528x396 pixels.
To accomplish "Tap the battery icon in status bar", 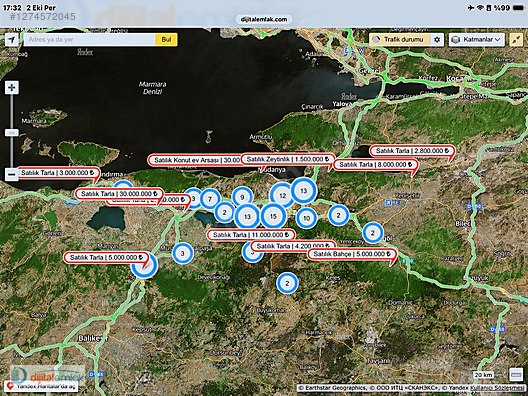I will [x=518, y=8].
